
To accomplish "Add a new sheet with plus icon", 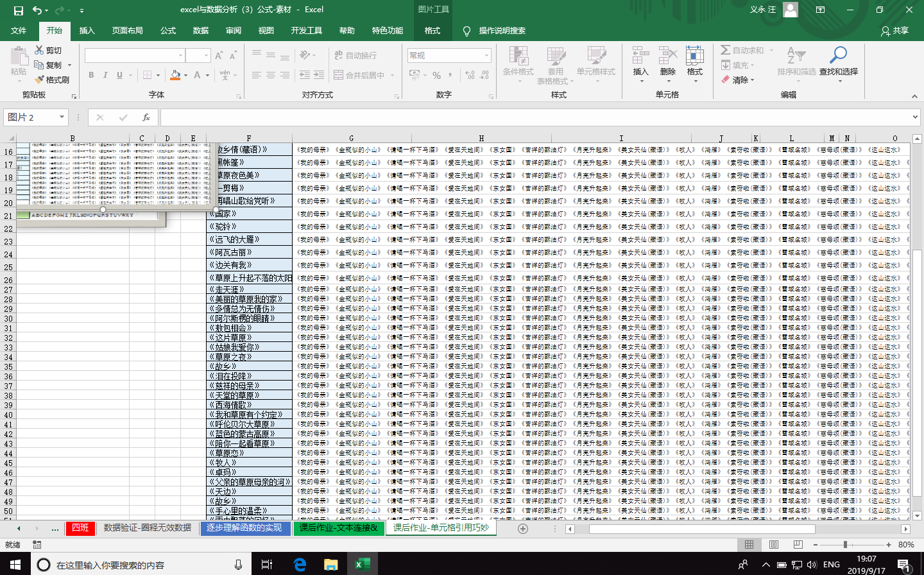I will [523, 529].
